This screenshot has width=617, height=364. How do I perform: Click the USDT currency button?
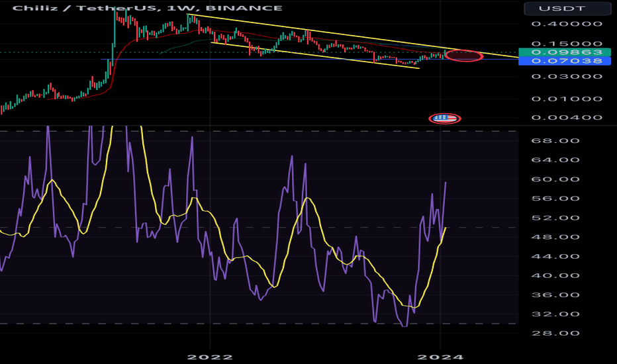pyautogui.click(x=567, y=8)
